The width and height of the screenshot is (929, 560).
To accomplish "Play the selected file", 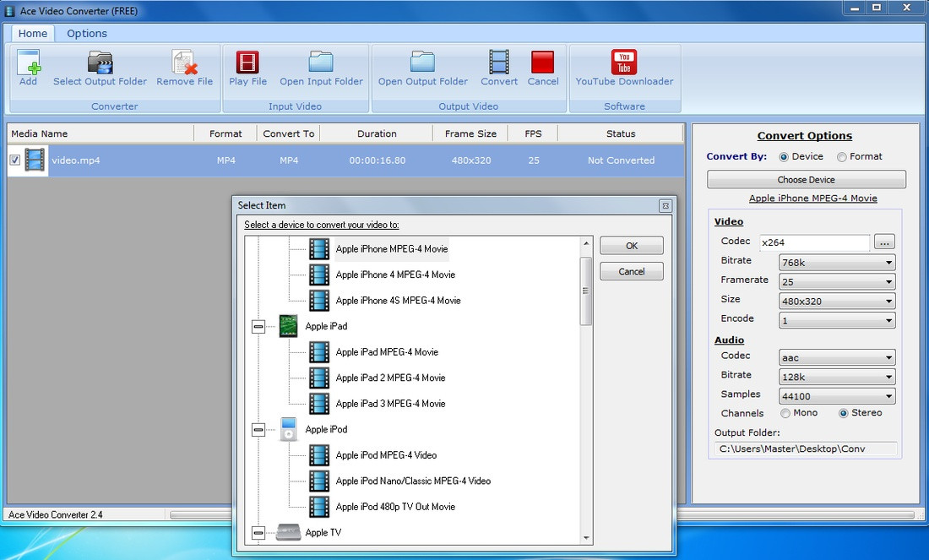I will point(247,63).
